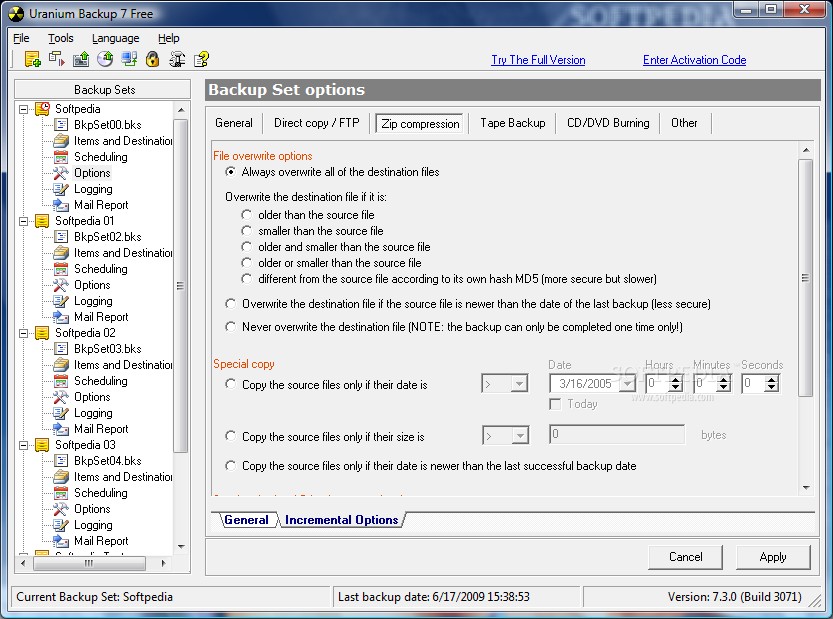The width and height of the screenshot is (833, 619).
Task: Click the Items and Destination icon under Softpedia 02
Action: (x=61, y=365)
